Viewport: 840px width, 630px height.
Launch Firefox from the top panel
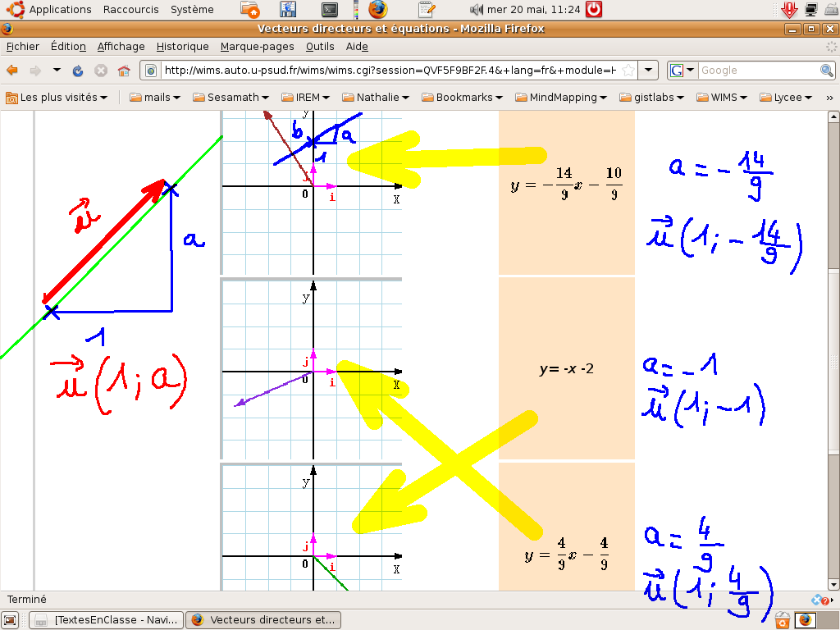point(377,10)
